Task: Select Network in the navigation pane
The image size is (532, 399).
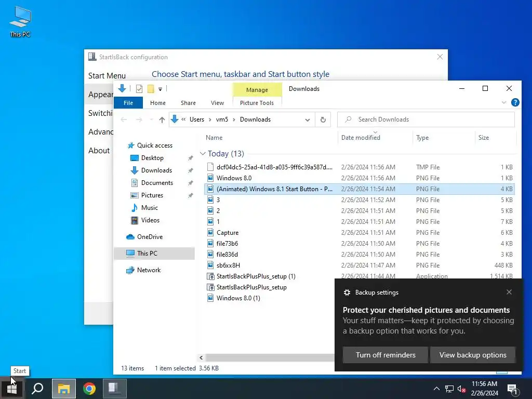Action: 149,270
